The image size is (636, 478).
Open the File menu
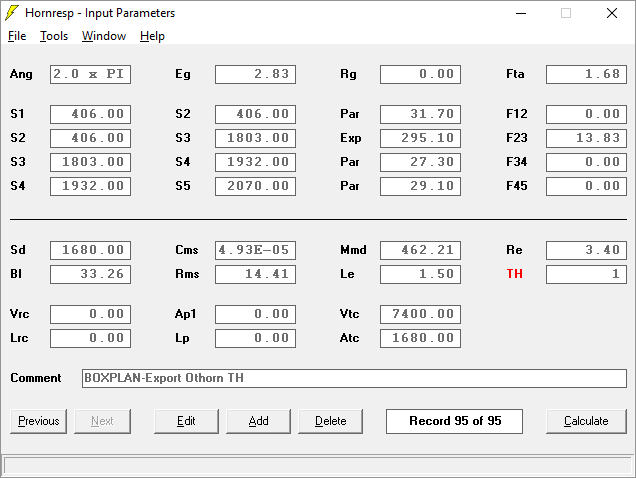(17, 36)
